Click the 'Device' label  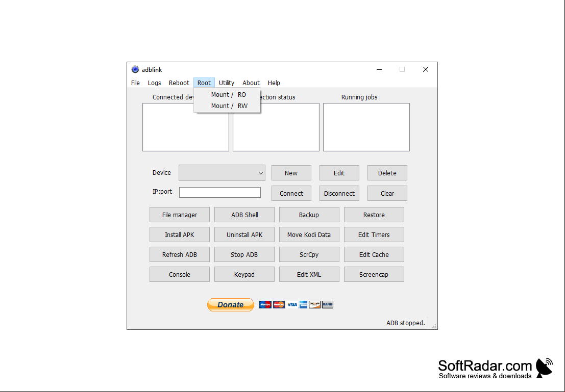161,172
